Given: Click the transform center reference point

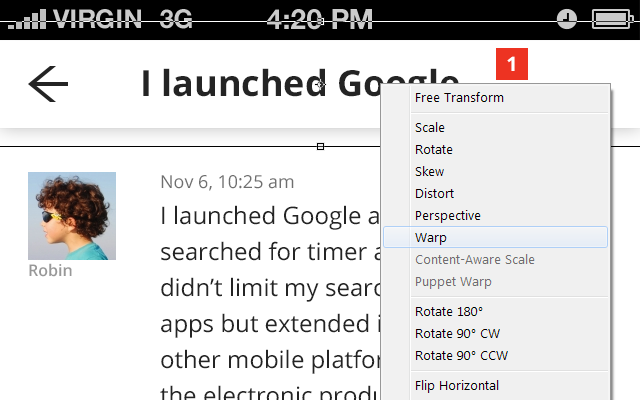Looking at the screenshot, I should 320,86.
